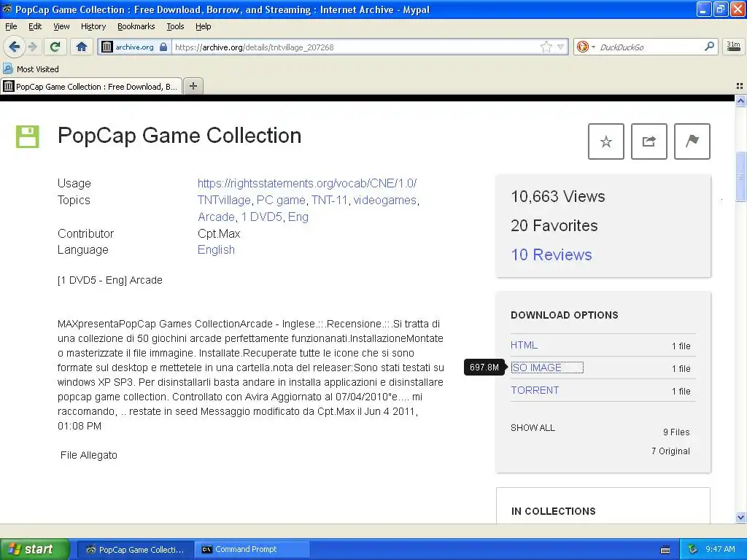Click the 7 Original files text

[670, 451]
